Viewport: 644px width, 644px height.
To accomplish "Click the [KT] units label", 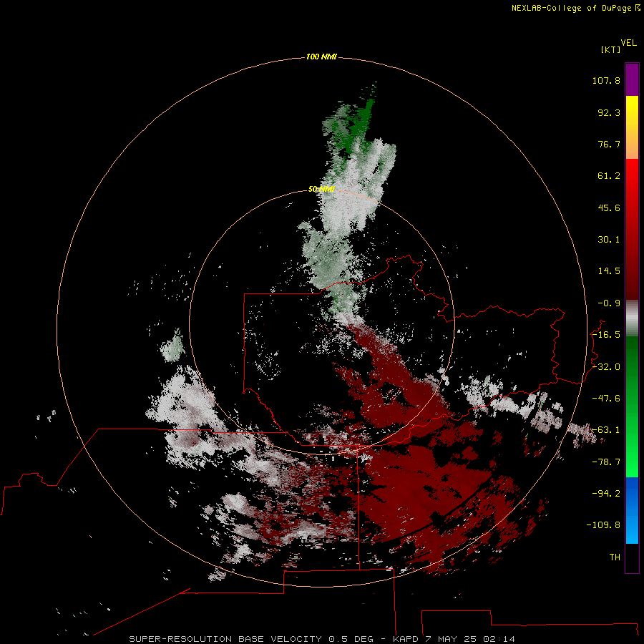I will coord(610,49).
